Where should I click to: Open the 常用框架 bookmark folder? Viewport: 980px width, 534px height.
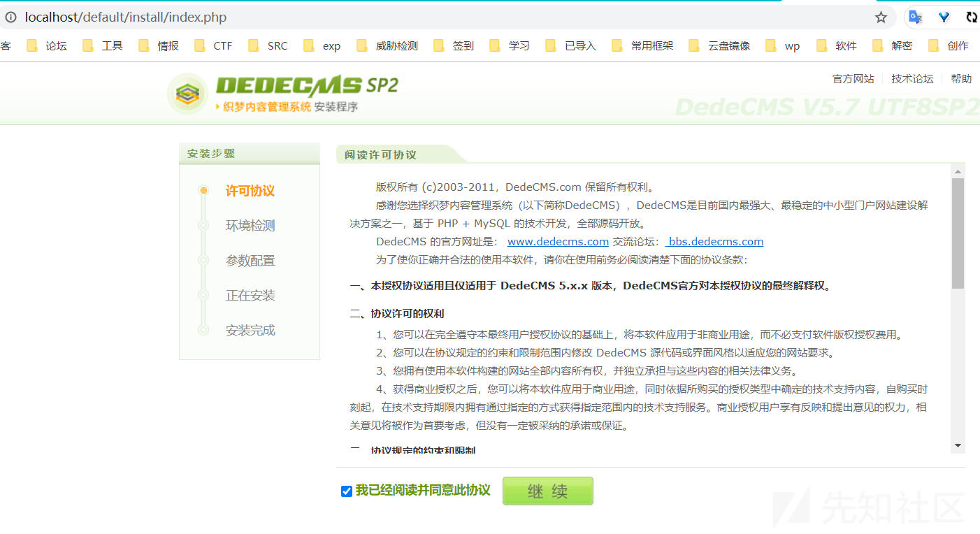click(642, 45)
